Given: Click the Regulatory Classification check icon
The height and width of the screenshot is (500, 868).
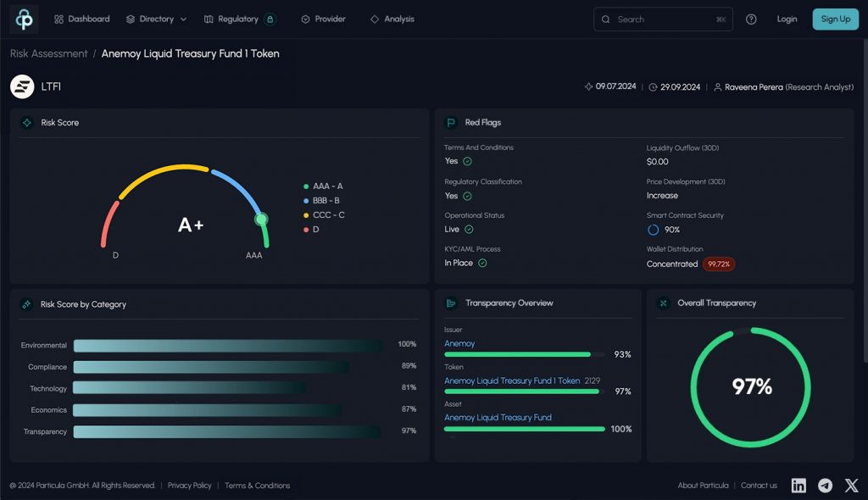Looking at the screenshot, I should 467,196.
